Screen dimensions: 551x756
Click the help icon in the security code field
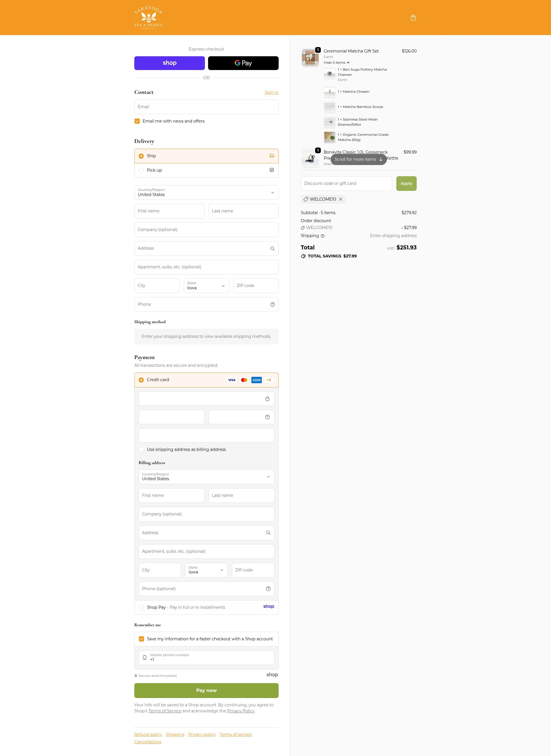pyautogui.click(x=267, y=417)
